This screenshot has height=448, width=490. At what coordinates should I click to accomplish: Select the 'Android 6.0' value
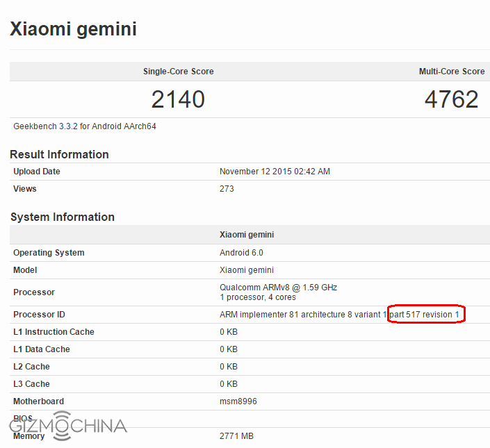point(241,253)
